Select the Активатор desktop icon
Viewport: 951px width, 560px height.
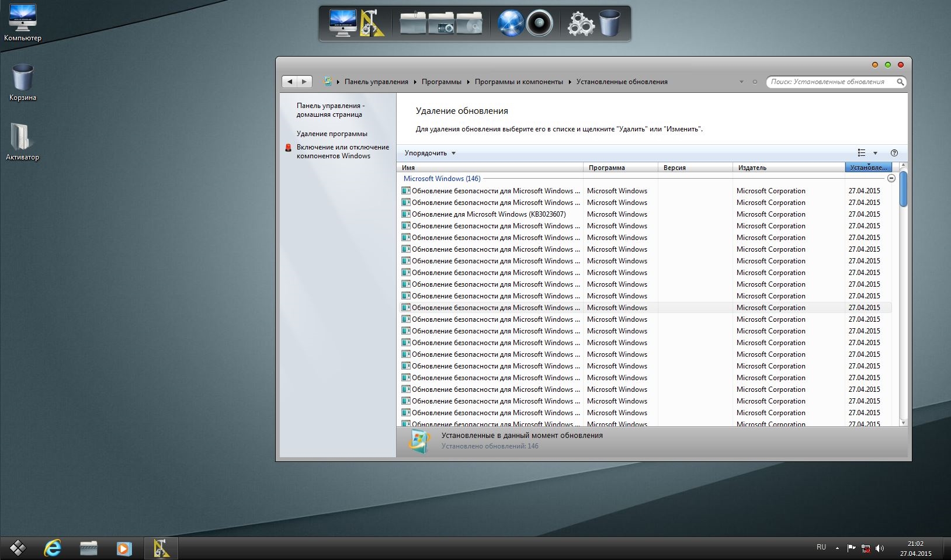click(x=23, y=142)
